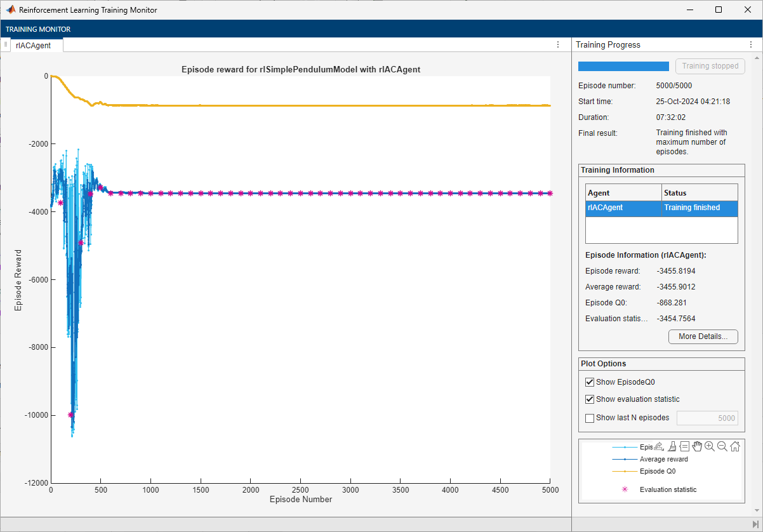Open the Training Progress panel options menu

pyautogui.click(x=751, y=45)
